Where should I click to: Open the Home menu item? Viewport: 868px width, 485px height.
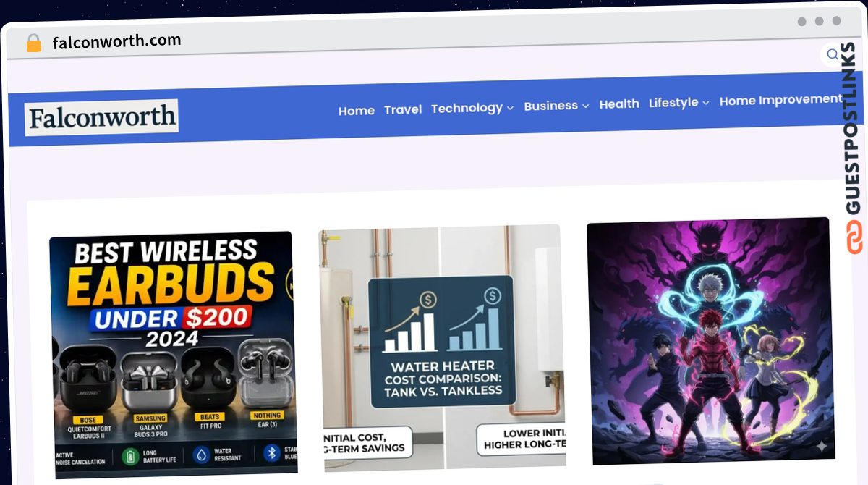click(x=357, y=111)
